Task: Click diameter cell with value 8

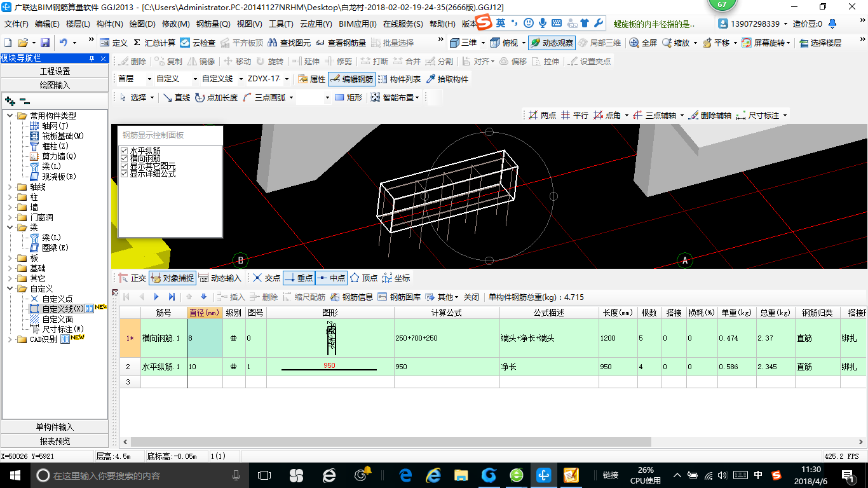Action: point(205,338)
